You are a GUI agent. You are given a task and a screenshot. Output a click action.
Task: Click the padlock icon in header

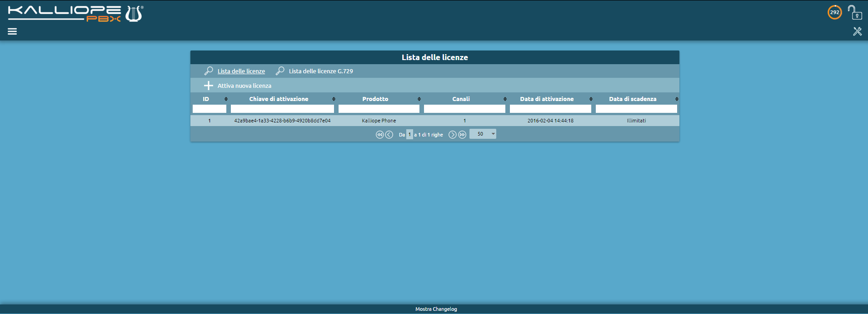pos(854,12)
